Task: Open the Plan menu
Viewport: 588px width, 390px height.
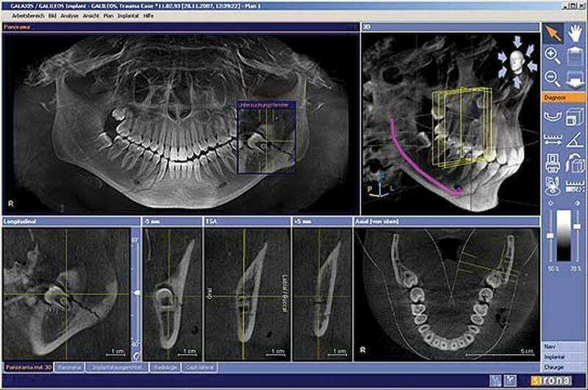Action: pyautogui.click(x=108, y=16)
